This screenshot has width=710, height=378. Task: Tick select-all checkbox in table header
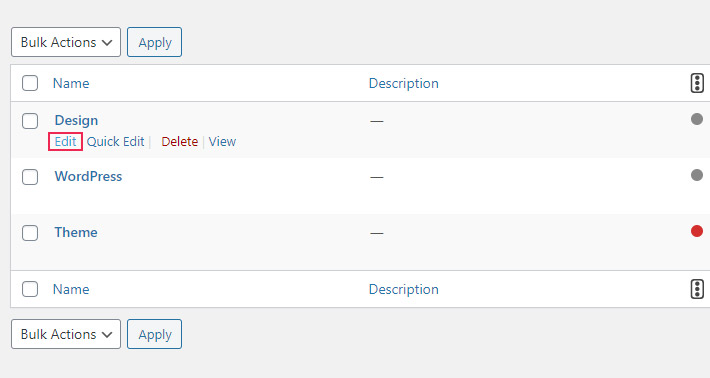[30, 83]
